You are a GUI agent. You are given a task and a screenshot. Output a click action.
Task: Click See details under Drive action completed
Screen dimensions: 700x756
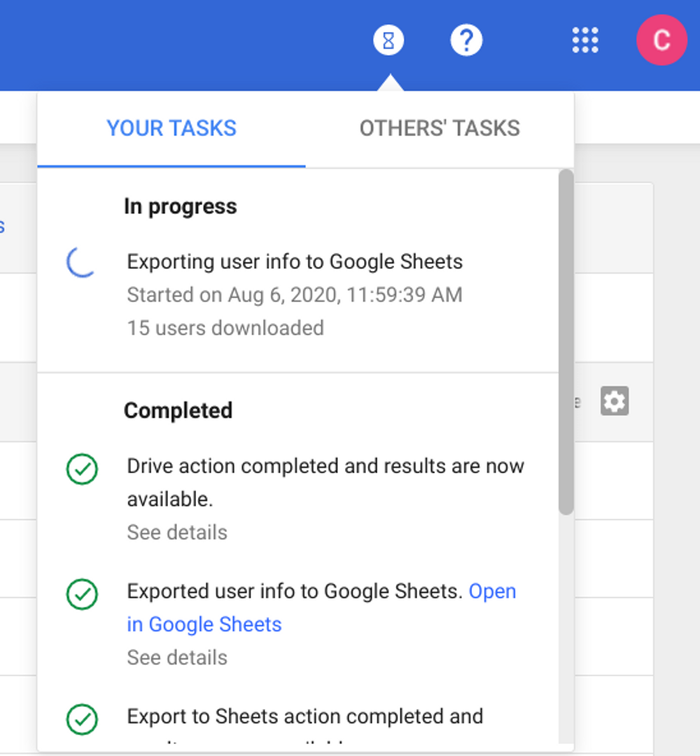click(x=177, y=532)
